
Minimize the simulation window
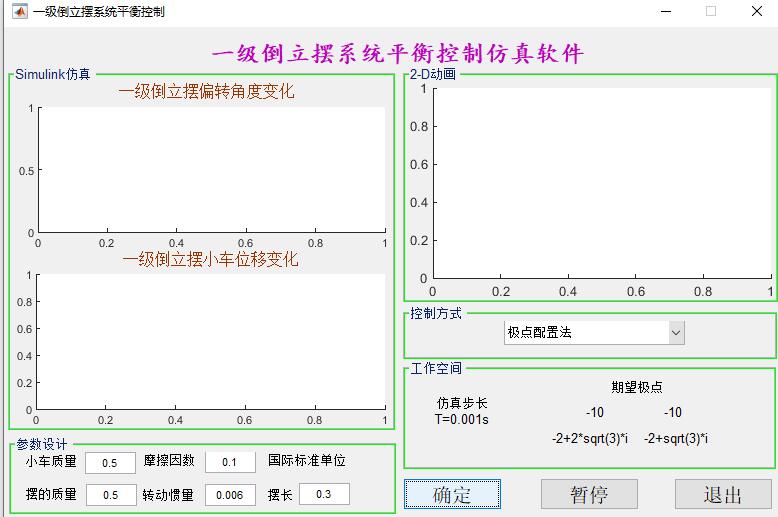point(666,11)
